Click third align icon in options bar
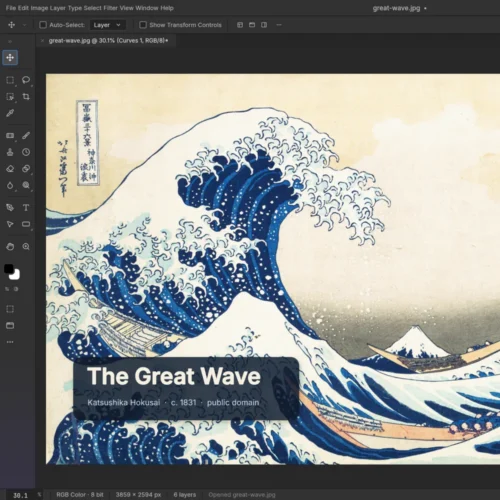Image resolution: width=500 pixels, height=500 pixels. pos(264,25)
